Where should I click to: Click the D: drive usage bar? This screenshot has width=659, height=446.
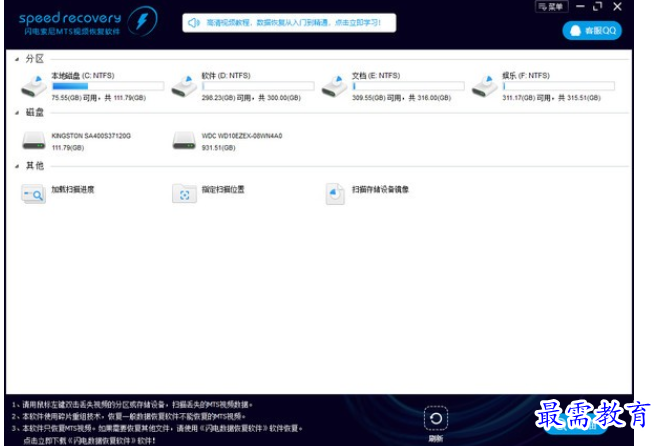tap(258, 86)
